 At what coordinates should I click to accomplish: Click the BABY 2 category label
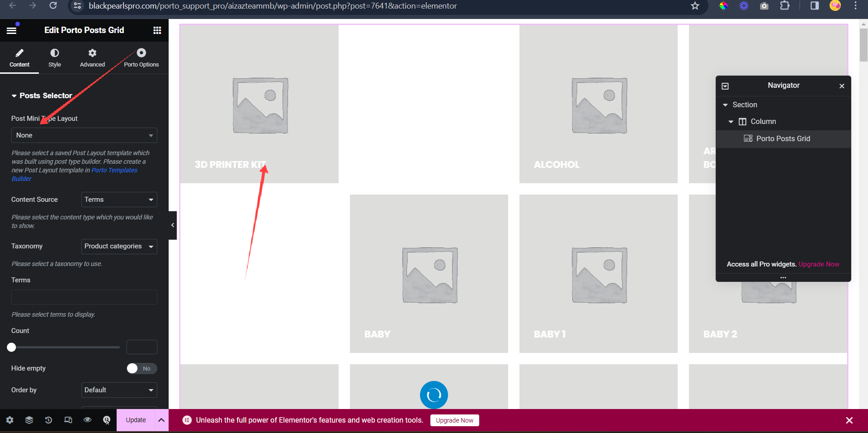720,334
